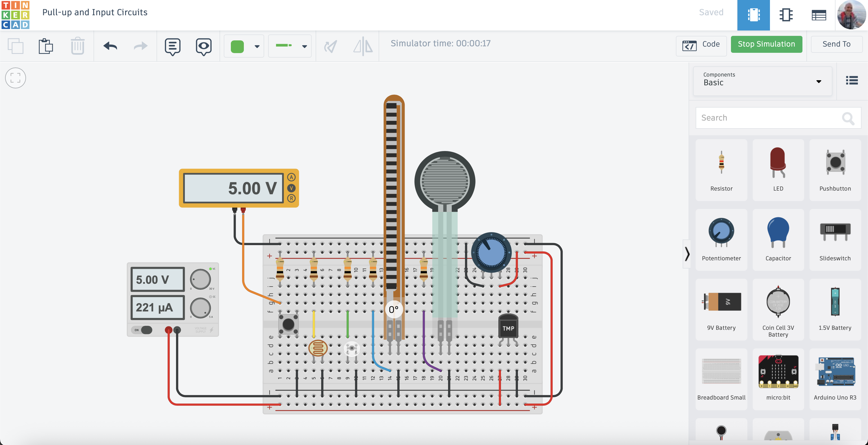The image size is (868, 445).
Task: Collapse the components panel chevron
Action: coord(687,254)
